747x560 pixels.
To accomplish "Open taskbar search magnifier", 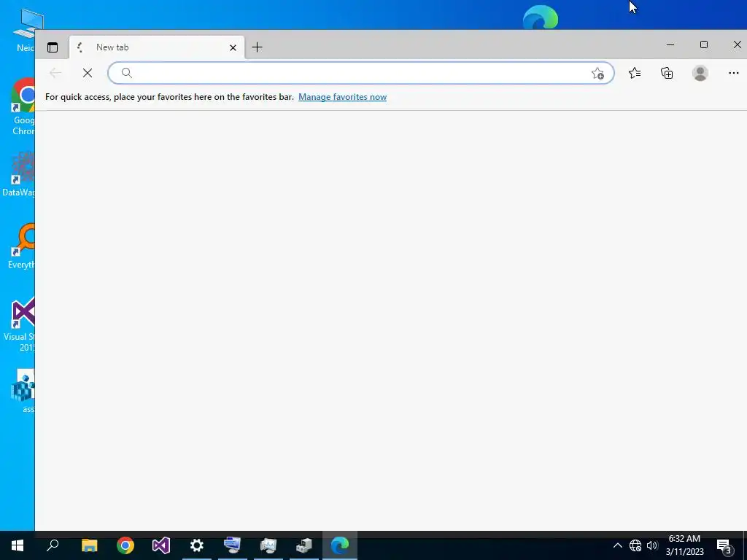I will coord(53,545).
